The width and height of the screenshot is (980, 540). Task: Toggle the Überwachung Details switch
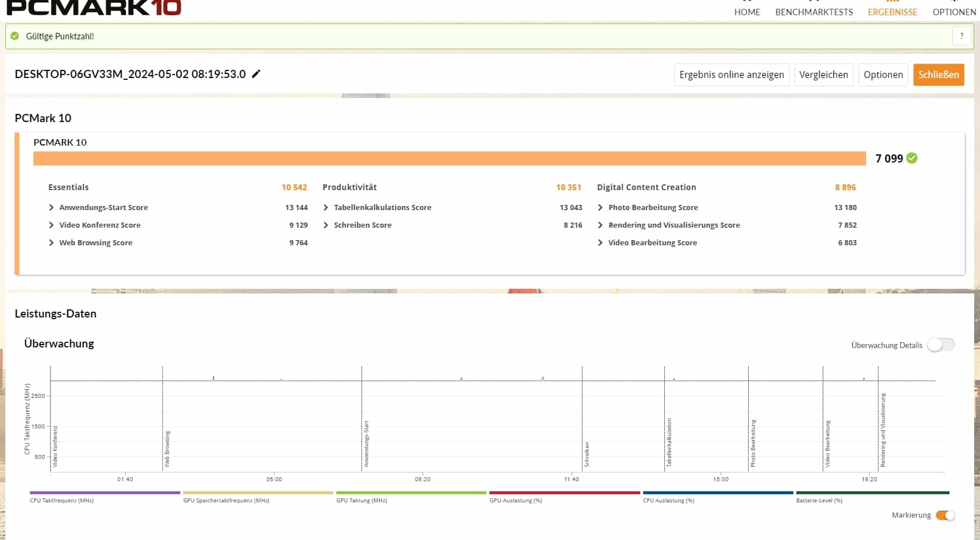941,345
